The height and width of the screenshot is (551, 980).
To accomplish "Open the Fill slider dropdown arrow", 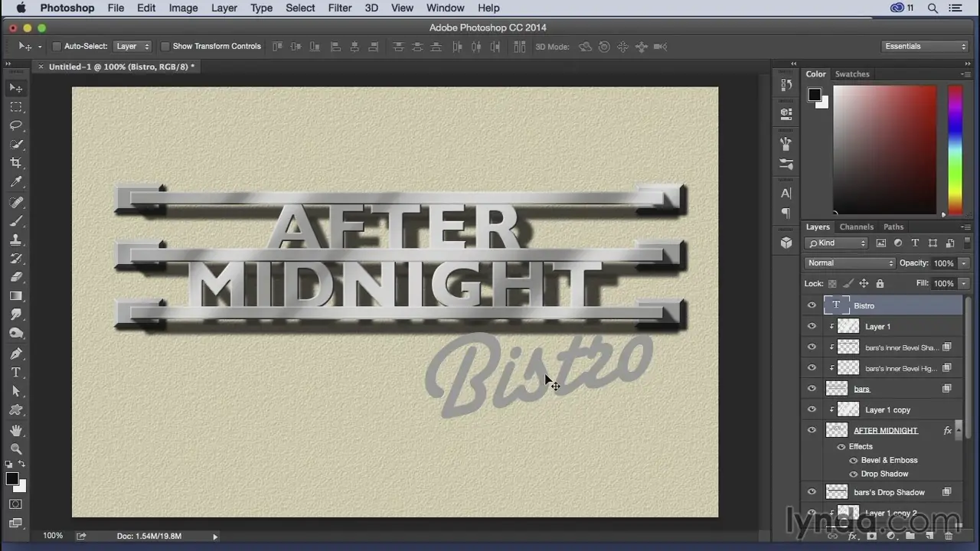I will (964, 284).
